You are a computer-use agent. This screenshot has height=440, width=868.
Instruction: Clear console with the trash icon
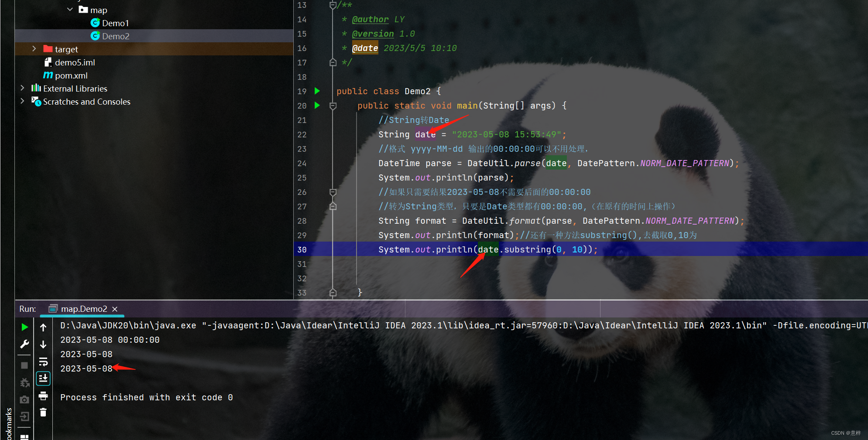tap(43, 412)
